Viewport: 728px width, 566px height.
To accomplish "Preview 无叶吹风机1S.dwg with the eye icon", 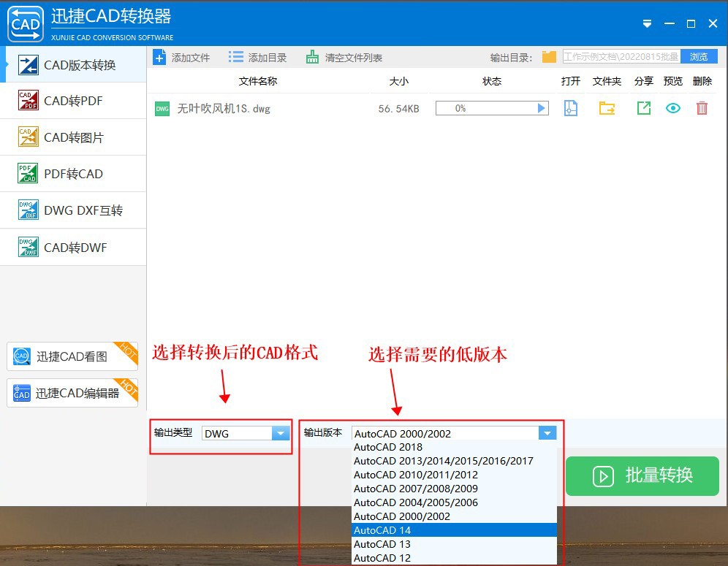I will pos(673,107).
